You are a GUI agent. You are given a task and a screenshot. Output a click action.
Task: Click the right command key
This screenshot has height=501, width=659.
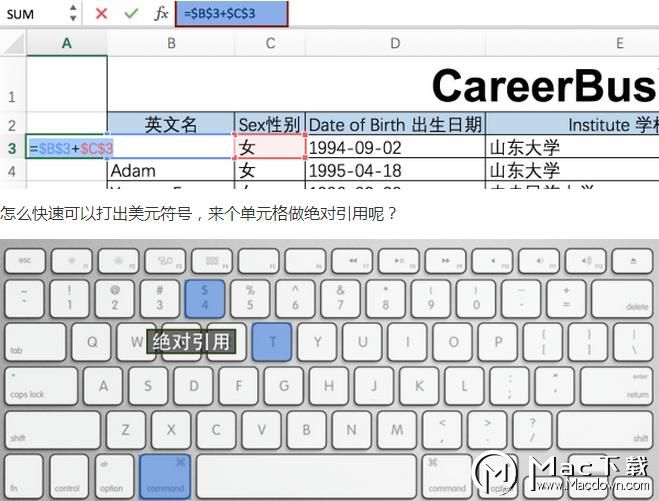click(x=447, y=476)
